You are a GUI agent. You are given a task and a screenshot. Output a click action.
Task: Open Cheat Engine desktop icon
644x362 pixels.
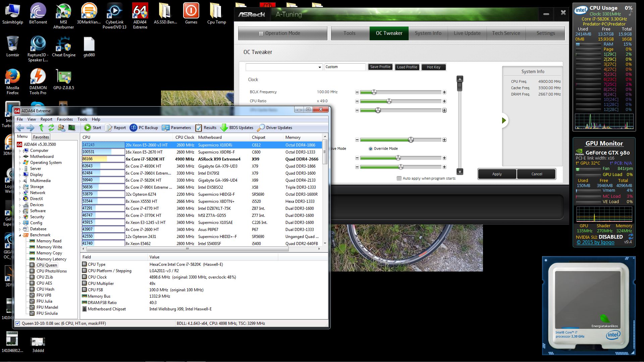pos(64,47)
